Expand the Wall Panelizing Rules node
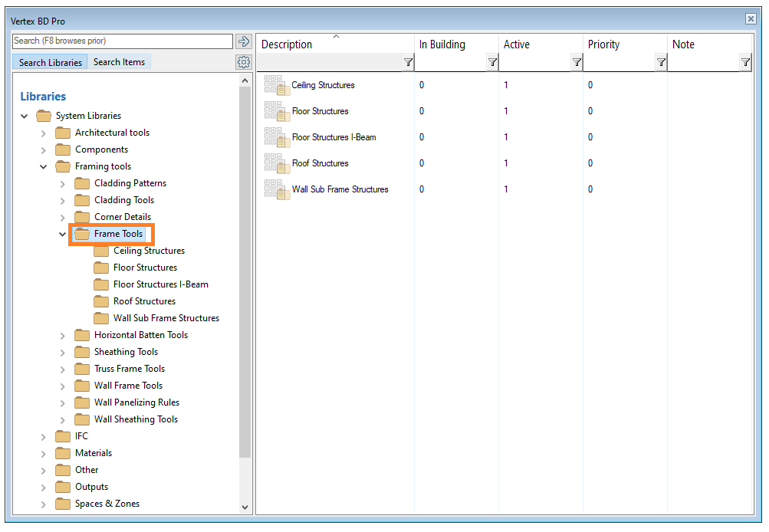 (63, 403)
